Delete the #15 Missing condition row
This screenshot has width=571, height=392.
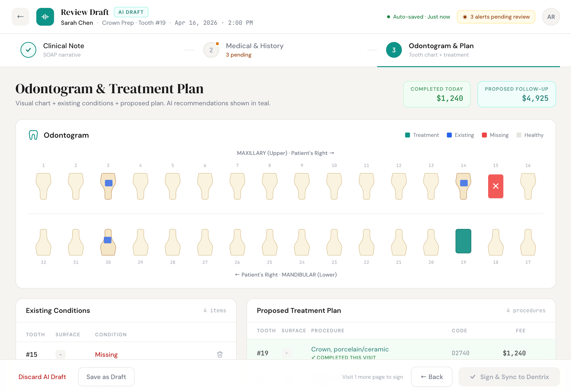point(220,354)
